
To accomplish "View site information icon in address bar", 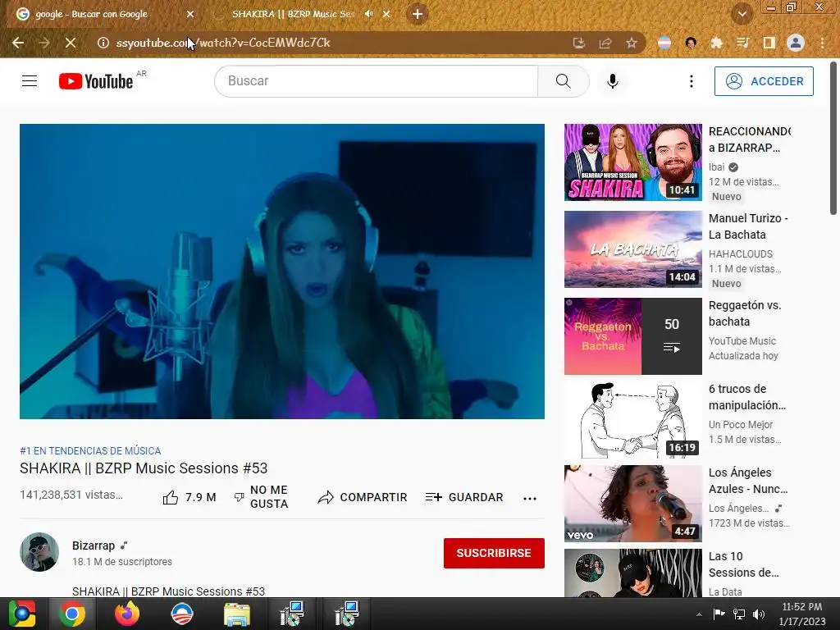I will (103, 43).
